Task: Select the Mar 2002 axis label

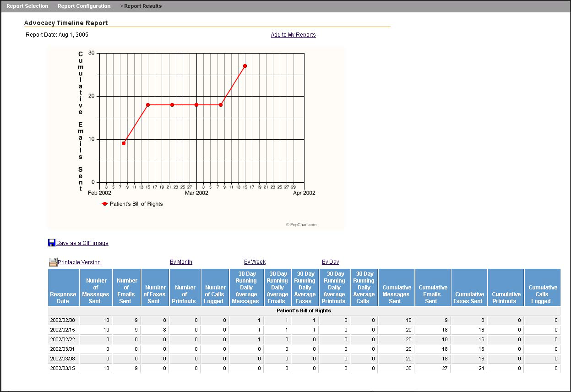Action: [x=196, y=193]
